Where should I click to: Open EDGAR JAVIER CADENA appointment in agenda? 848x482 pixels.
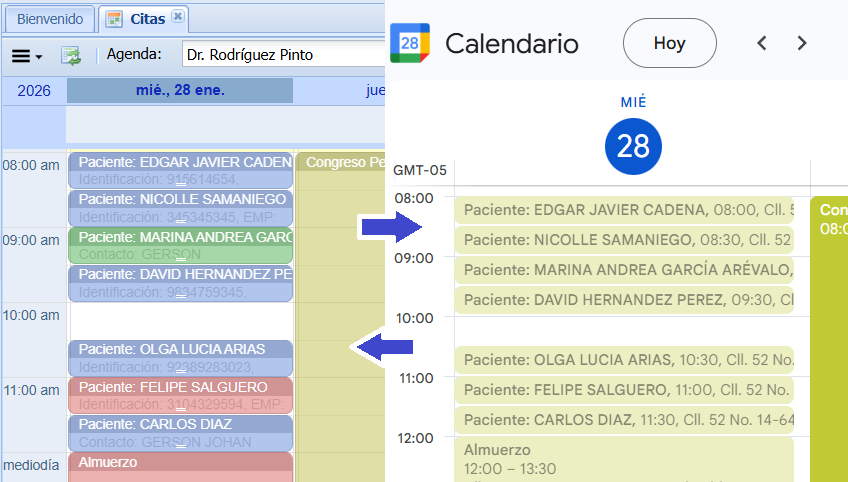(181, 170)
